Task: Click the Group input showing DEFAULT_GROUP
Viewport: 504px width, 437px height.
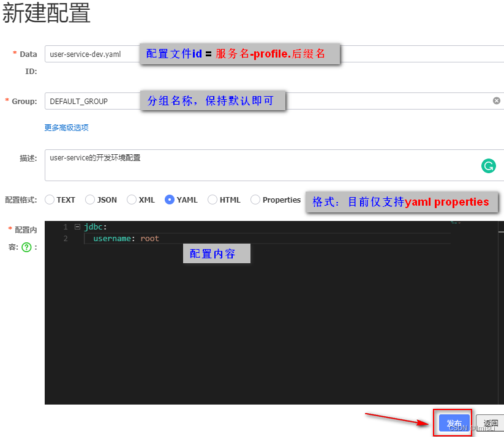Action: point(92,100)
